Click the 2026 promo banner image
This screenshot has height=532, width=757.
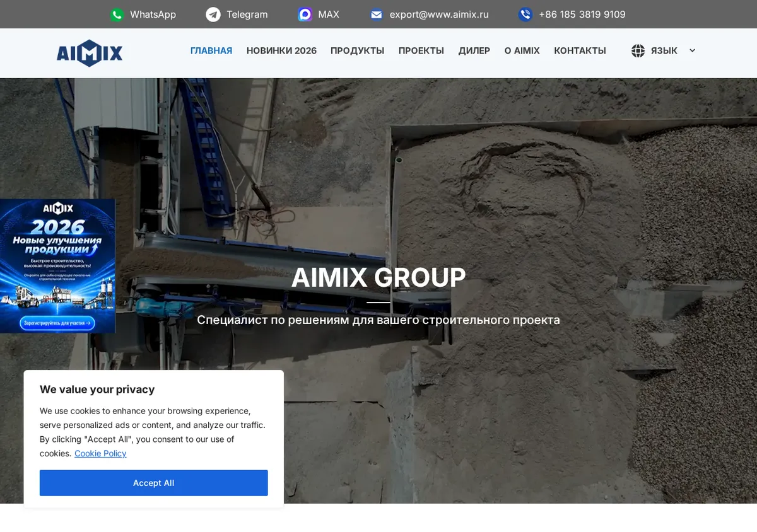[x=57, y=266]
